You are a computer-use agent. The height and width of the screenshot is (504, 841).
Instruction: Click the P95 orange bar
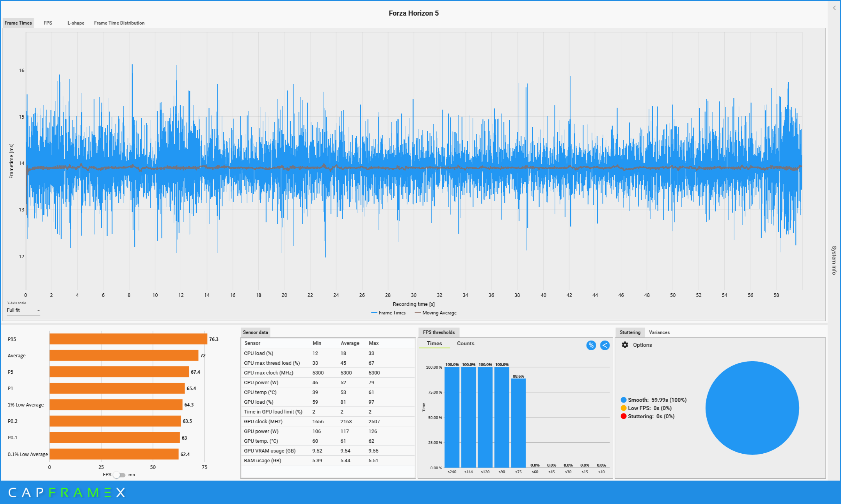pos(128,339)
